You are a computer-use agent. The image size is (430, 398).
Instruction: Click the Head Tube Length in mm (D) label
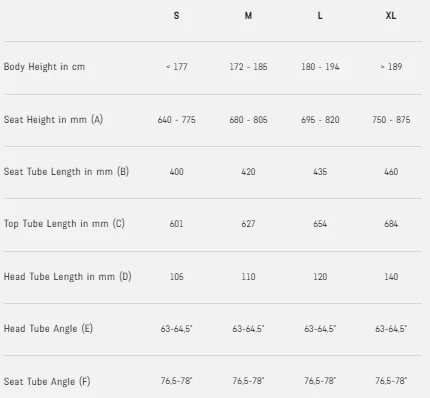(x=68, y=276)
